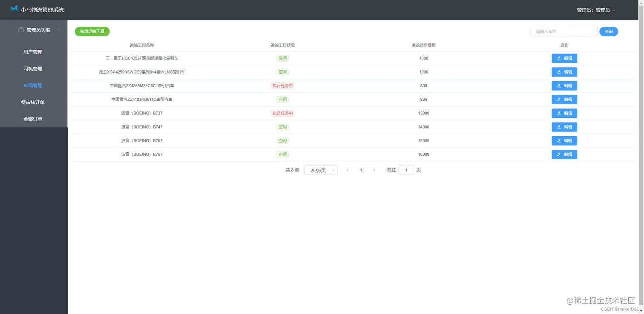Edit the 中国重汽ZZ4255M25C6C1 row
Viewport: 644px width, 314px height.
[564, 86]
